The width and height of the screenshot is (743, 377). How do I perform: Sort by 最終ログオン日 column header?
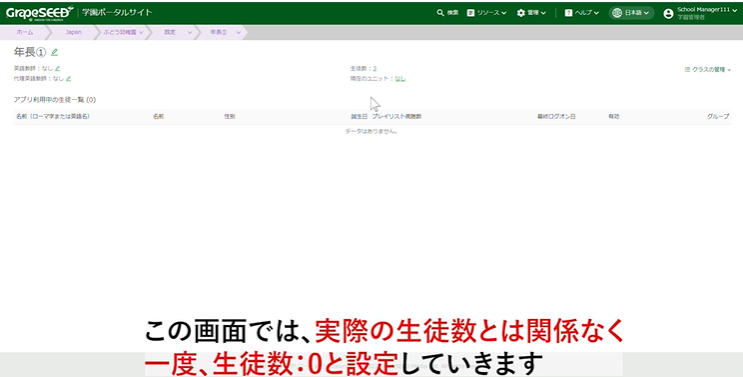(x=556, y=116)
